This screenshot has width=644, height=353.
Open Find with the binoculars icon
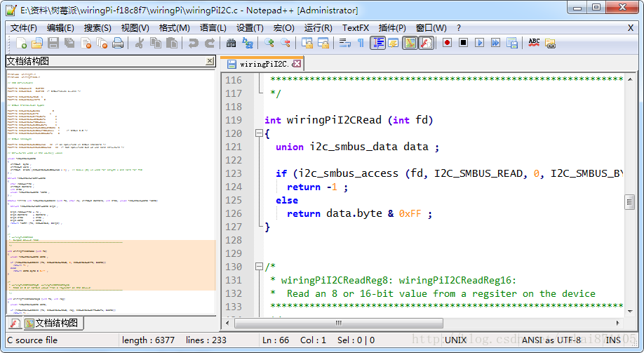[232, 43]
